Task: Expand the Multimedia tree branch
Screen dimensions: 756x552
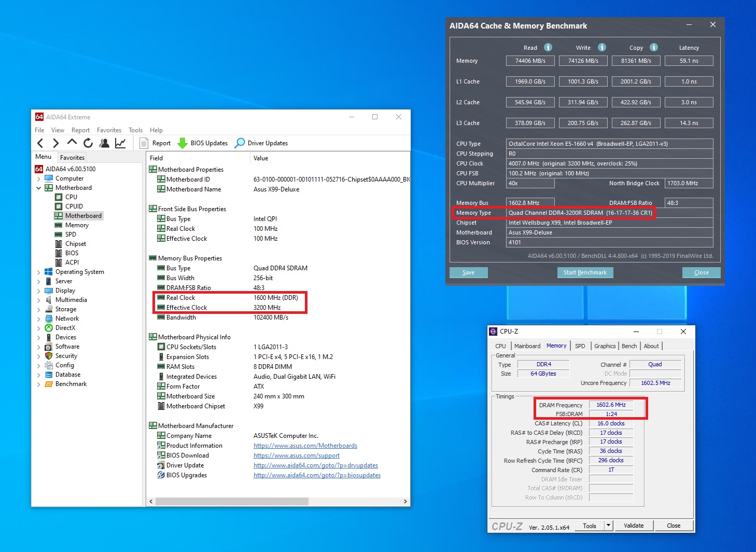Action: [x=39, y=300]
